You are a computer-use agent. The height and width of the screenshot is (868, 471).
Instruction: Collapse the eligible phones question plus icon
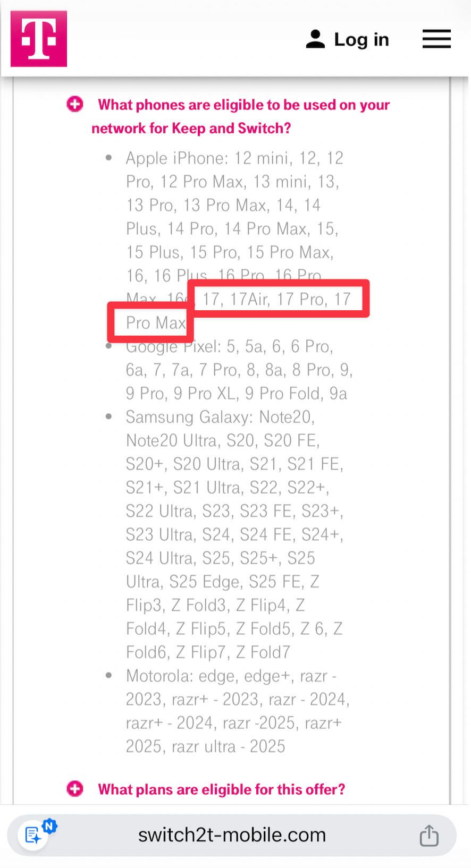(x=75, y=104)
